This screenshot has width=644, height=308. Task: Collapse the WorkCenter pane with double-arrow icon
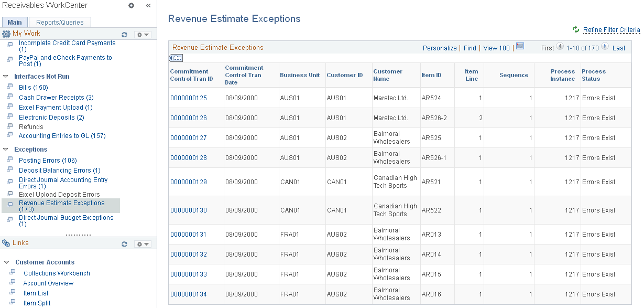coord(148,5)
